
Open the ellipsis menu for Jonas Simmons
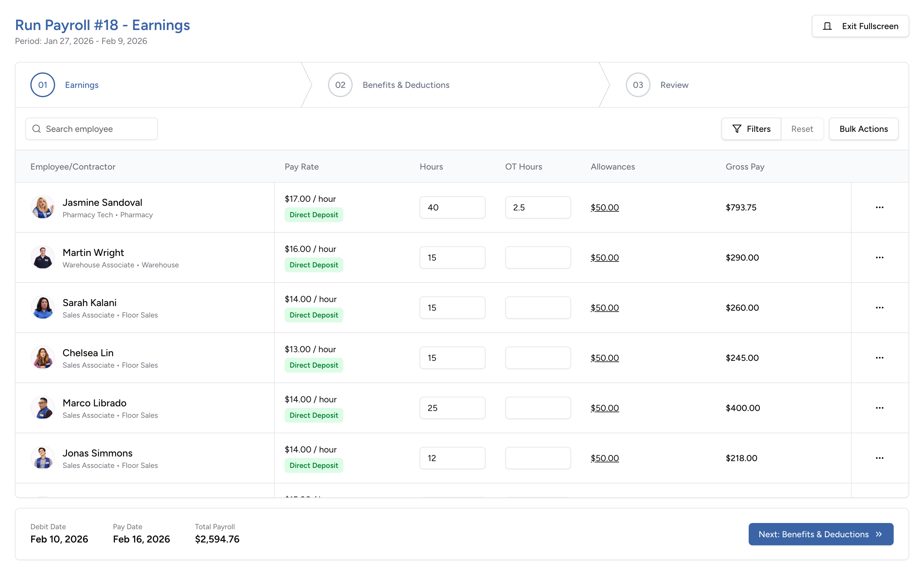coord(879,458)
